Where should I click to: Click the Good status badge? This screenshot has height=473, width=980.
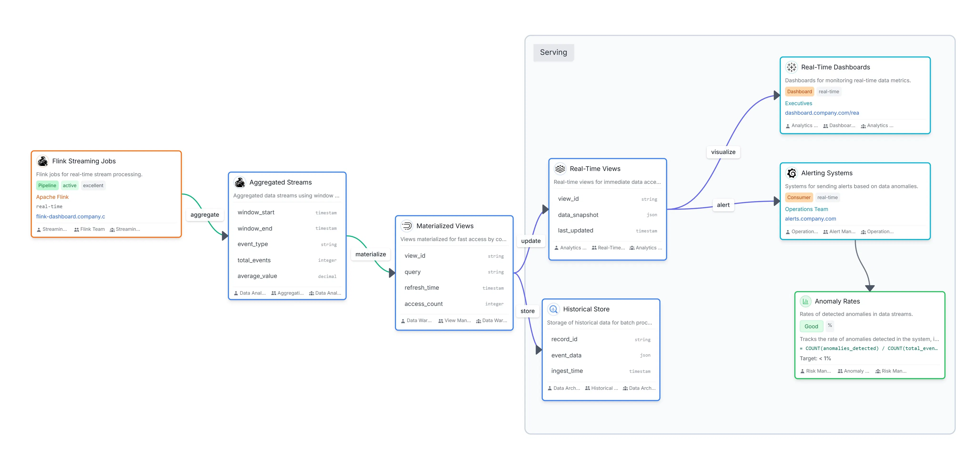click(811, 326)
